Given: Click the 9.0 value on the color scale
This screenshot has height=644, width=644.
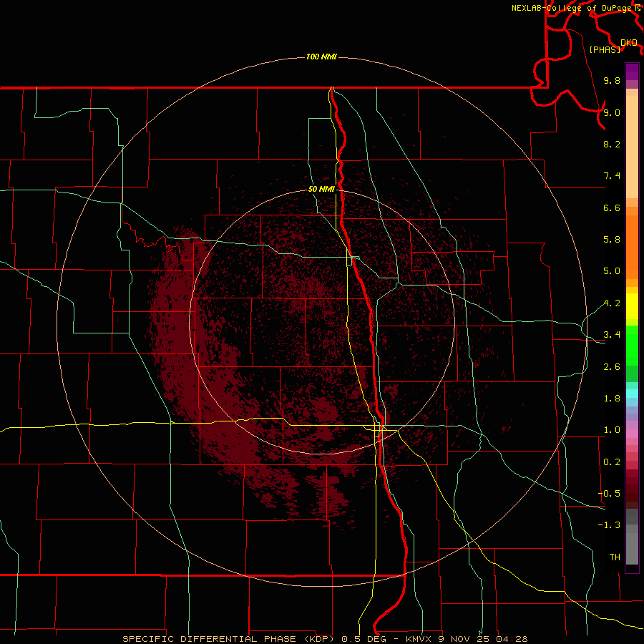Looking at the screenshot, I should [612, 112].
